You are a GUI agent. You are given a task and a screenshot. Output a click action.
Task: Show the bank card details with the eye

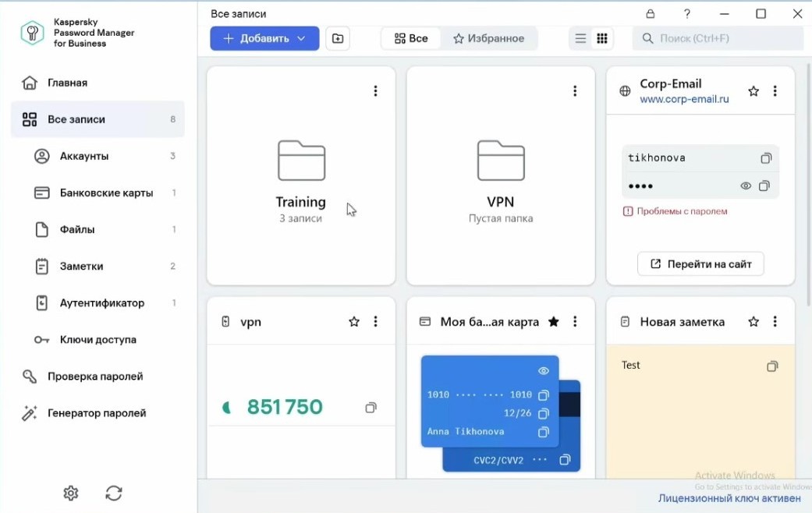click(x=543, y=370)
